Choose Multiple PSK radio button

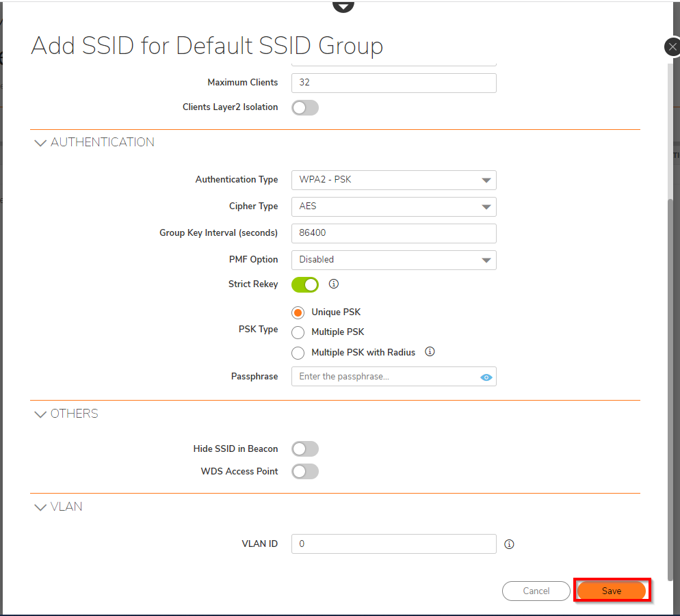tap(298, 332)
